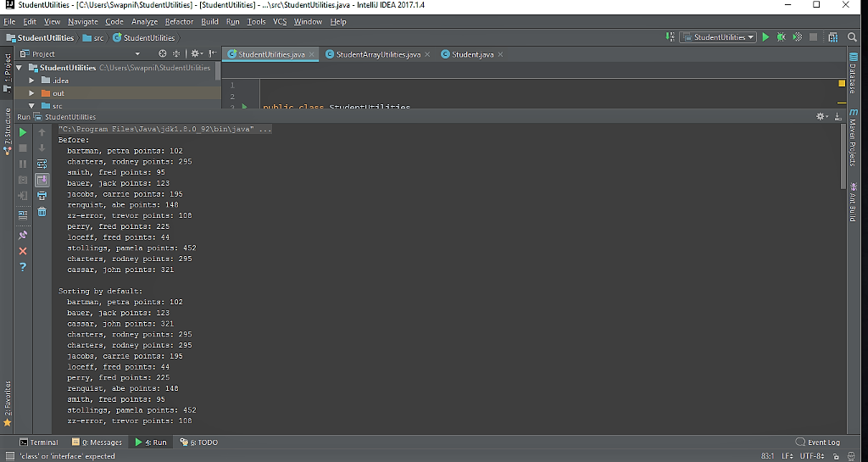Expand the out folder arrow
This screenshot has width=868, height=462.
[31, 93]
